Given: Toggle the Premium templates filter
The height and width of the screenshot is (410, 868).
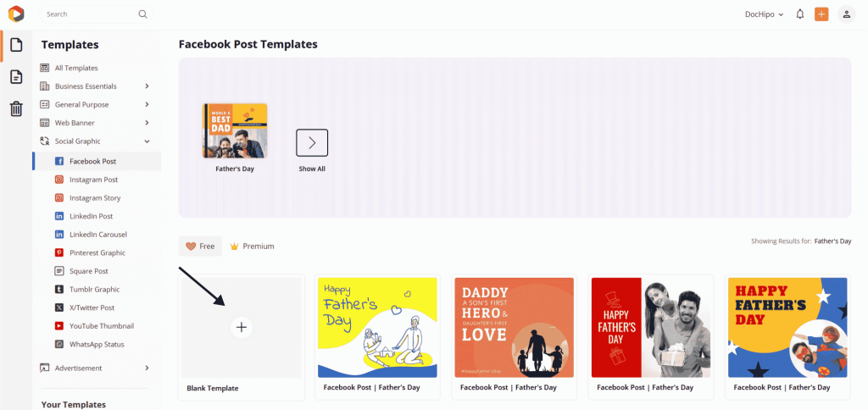Looking at the screenshot, I should (x=252, y=247).
